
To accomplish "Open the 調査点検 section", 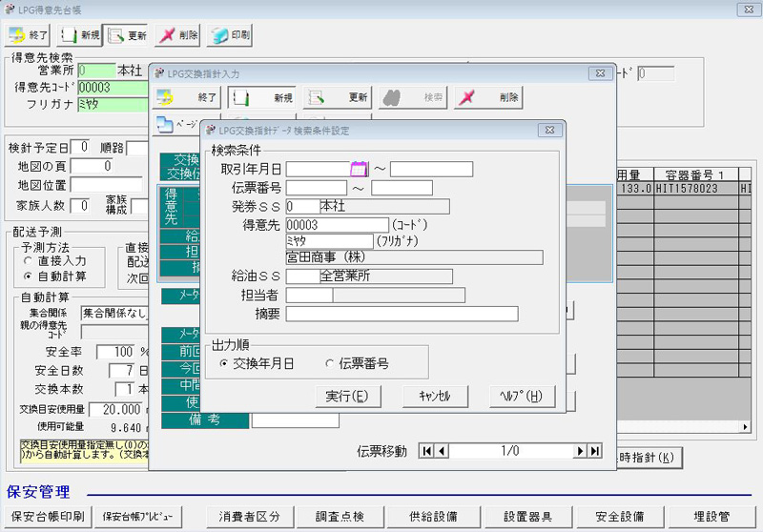I will coord(339,517).
